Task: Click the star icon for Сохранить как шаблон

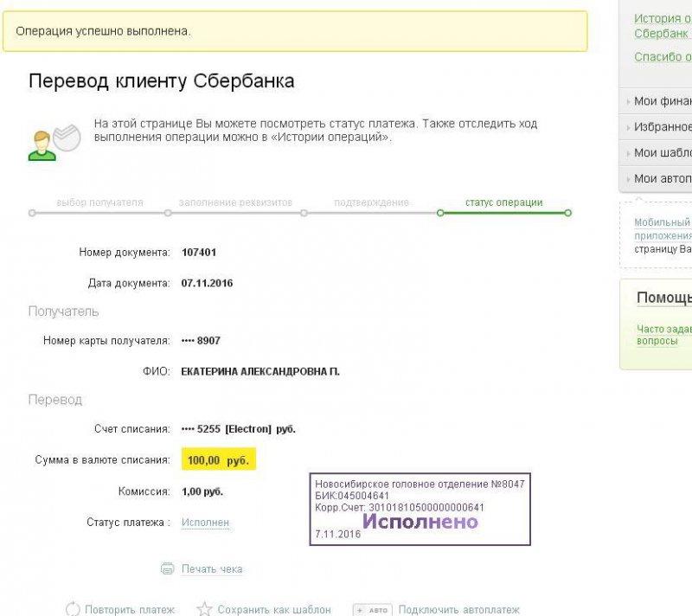Action: [x=204, y=609]
